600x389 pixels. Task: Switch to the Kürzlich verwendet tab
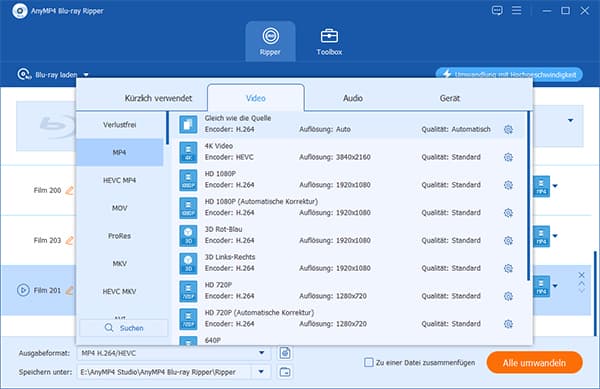coord(158,98)
